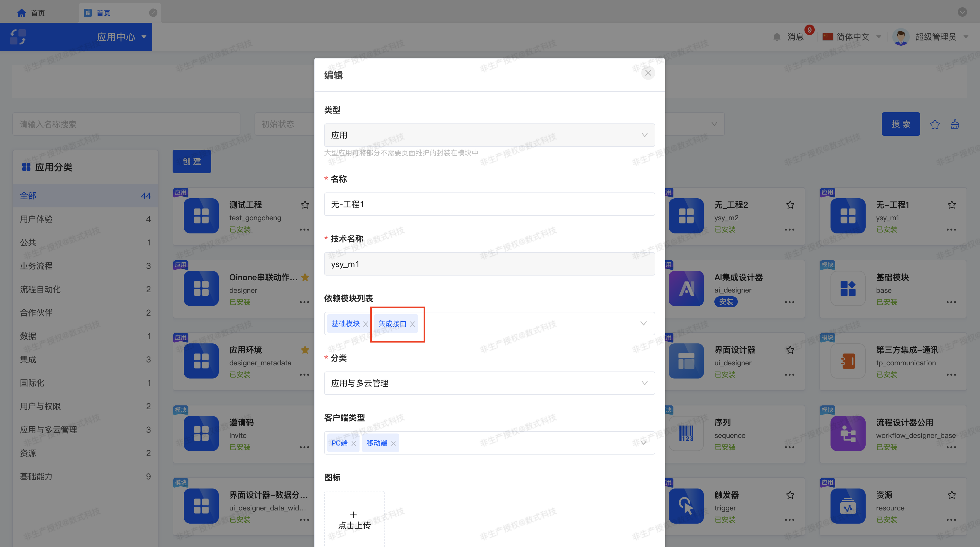Open more options for 应用环境 card
The width and height of the screenshot is (980, 547).
click(304, 375)
